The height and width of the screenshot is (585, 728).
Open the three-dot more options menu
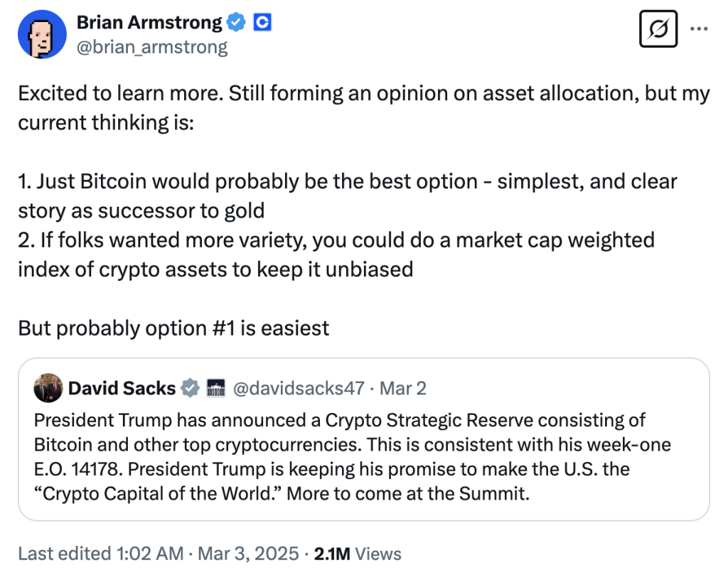(x=699, y=28)
